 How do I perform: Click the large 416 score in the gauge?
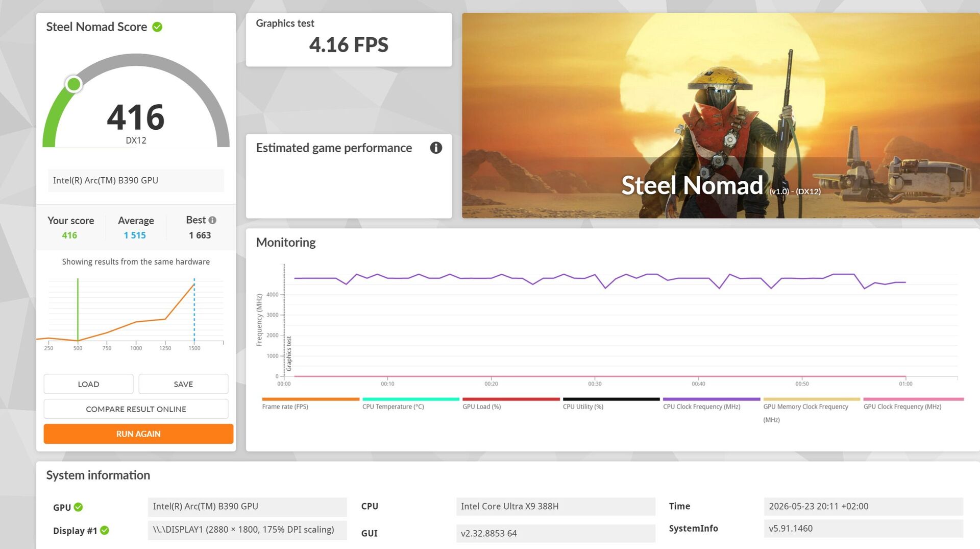coord(136,117)
